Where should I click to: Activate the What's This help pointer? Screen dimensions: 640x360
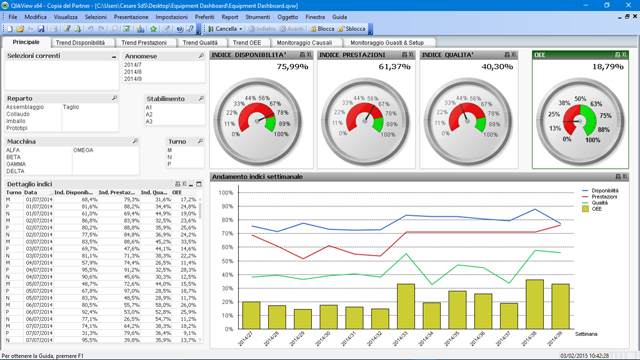click(x=190, y=29)
